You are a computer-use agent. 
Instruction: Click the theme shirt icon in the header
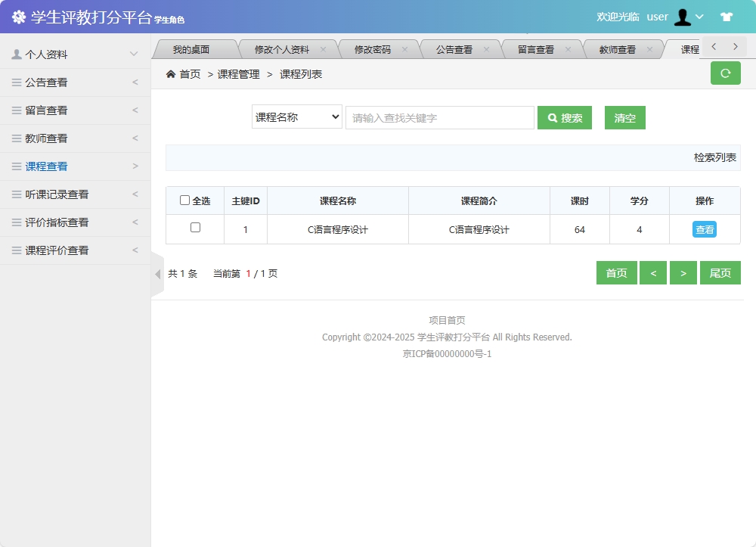727,16
